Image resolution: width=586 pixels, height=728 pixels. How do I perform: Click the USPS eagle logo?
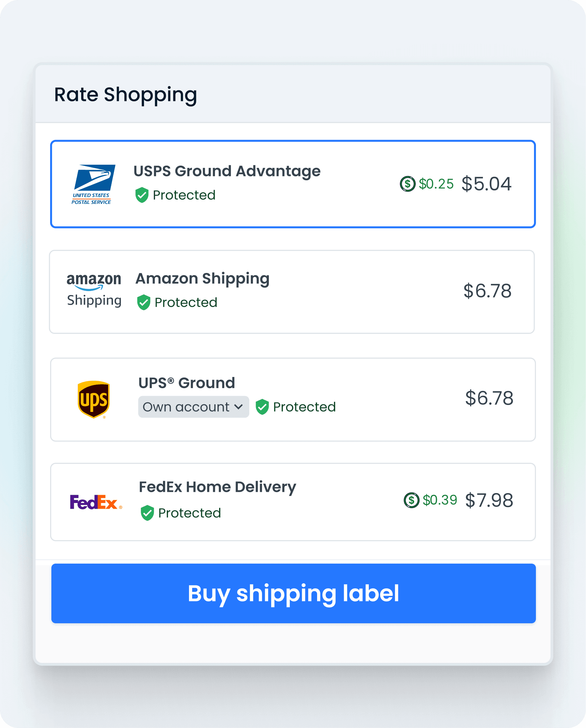point(94,184)
